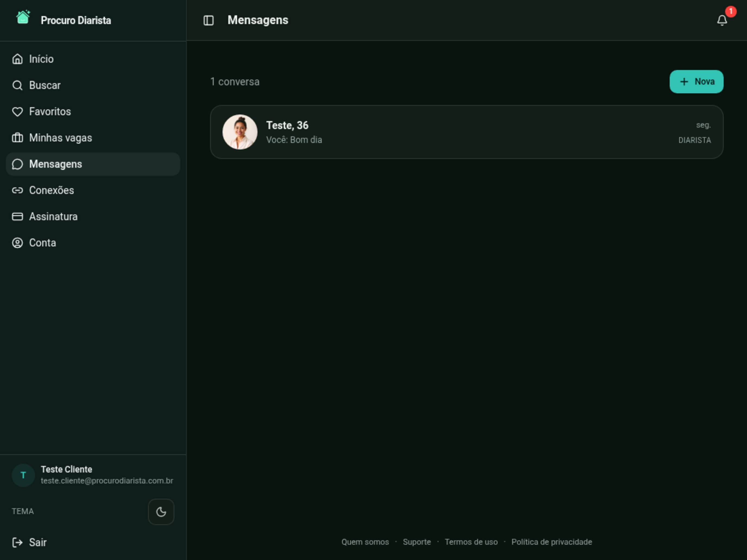Screen dimensions: 747x560
Task: Click the home icon next to Início
Action: coord(18,59)
